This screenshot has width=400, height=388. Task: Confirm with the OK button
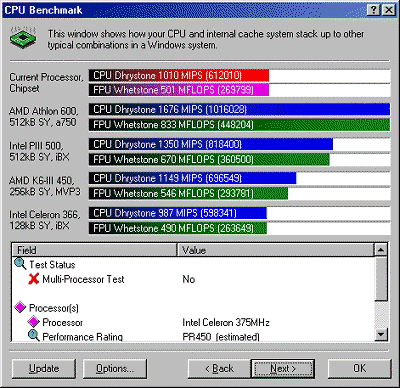click(360, 369)
